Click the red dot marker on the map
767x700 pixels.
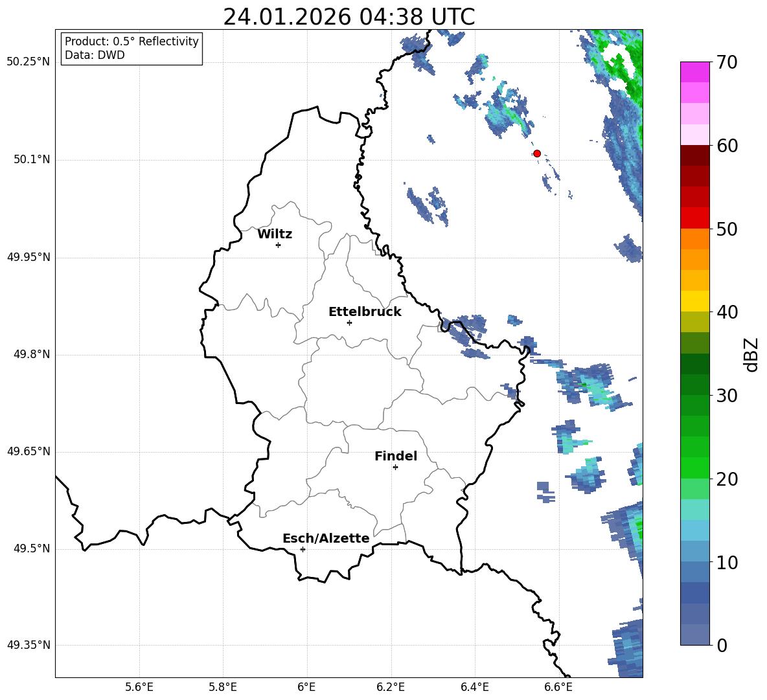pyautogui.click(x=536, y=153)
